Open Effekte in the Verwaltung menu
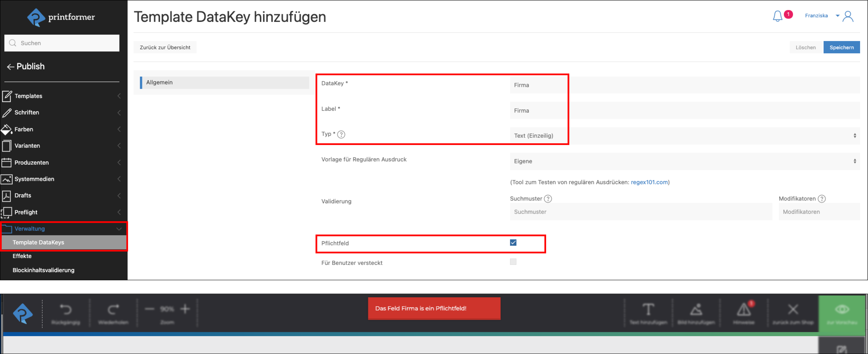Screen dimensions: 868x354 coord(22,256)
